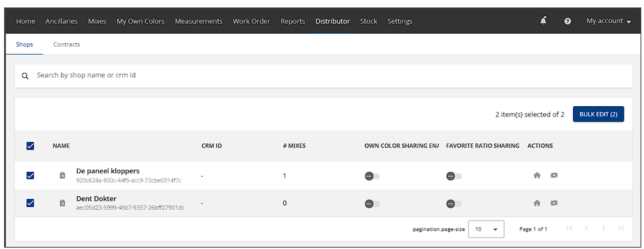Uncheck De paneel kloppers row checkbox
644x249 pixels.
point(30,175)
